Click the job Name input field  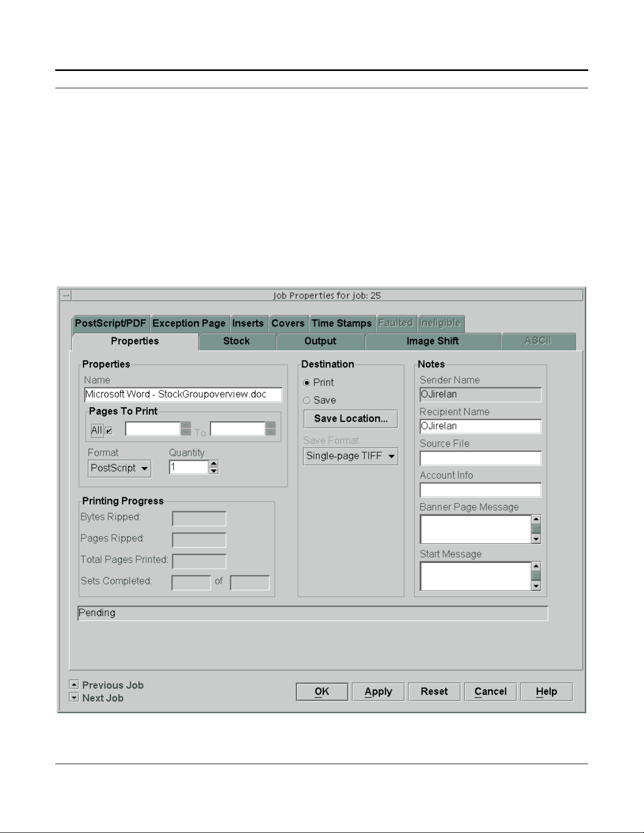[x=183, y=395]
